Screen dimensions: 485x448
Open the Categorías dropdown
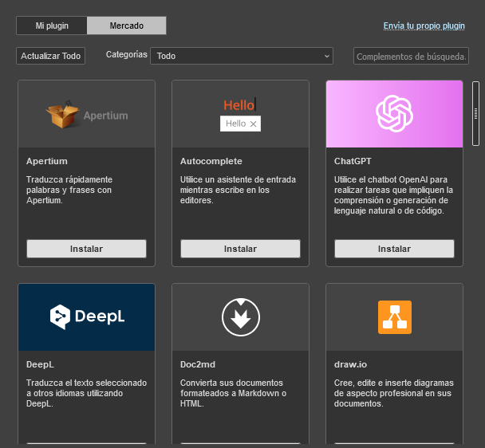[x=242, y=56]
